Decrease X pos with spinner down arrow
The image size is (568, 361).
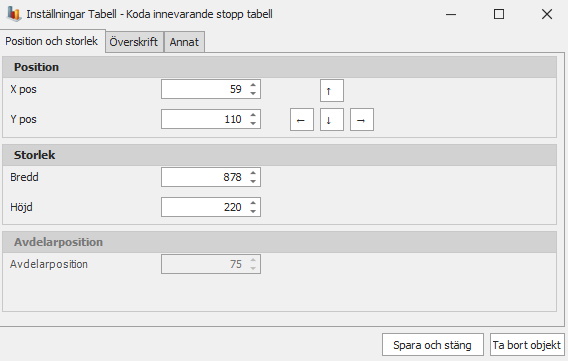(253, 93)
